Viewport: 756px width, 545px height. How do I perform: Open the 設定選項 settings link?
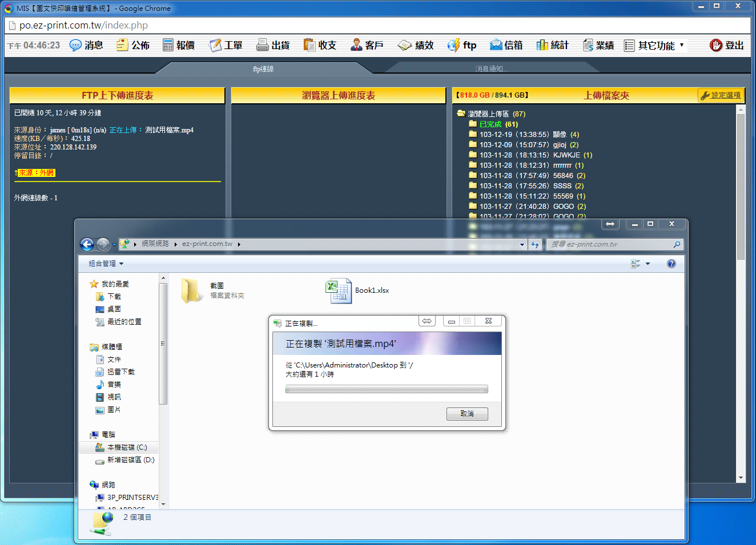[x=725, y=95]
